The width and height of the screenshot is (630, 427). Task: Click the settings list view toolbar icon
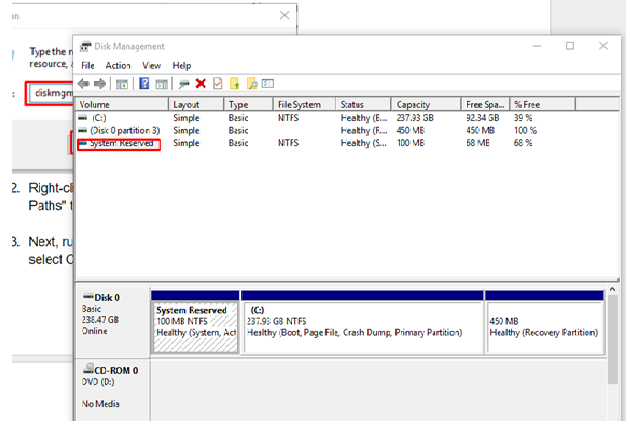268,84
